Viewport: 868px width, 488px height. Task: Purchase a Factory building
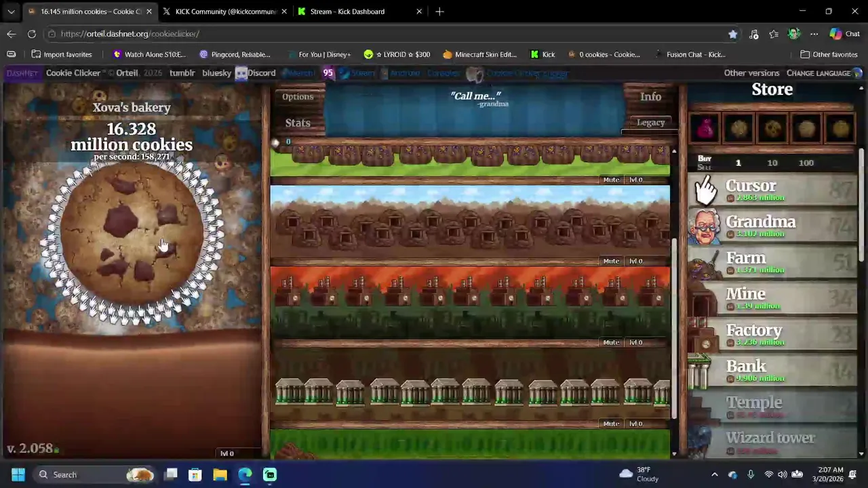pos(772,335)
